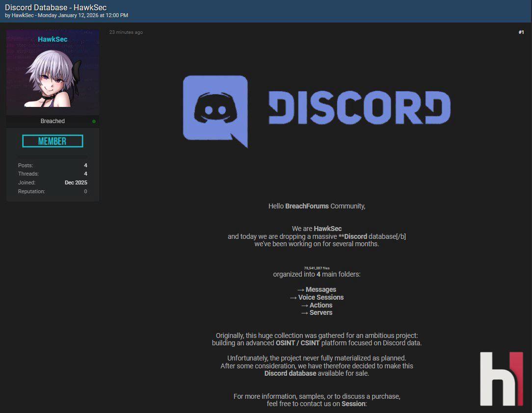532x413 pixels.
Task: Click the Posts count of 4
Action: 85,165
